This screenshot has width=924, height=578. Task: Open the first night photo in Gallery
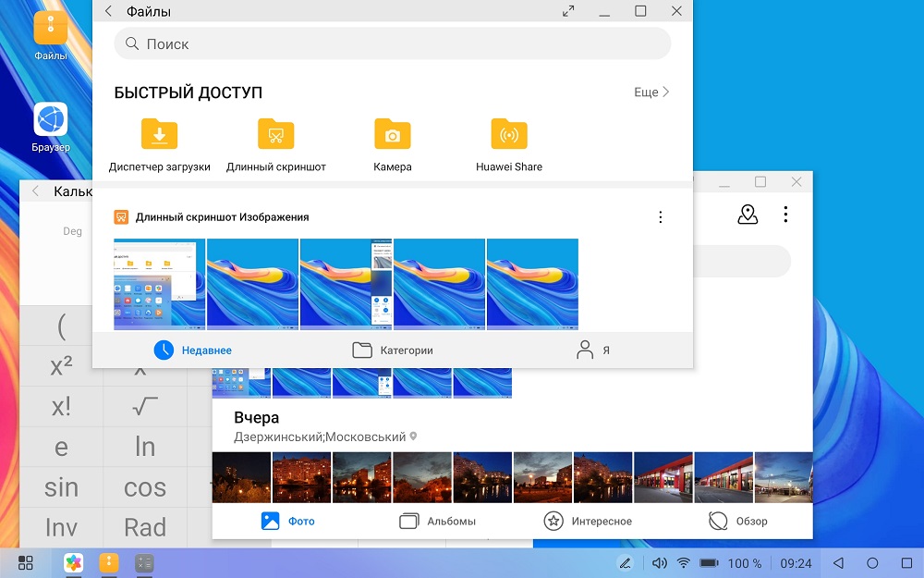point(241,477)
